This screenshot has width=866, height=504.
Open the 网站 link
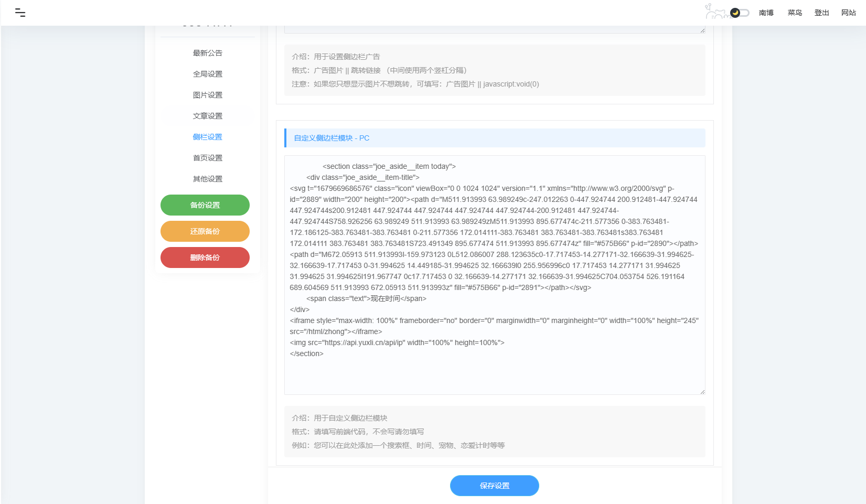click(x=848, y=13)
